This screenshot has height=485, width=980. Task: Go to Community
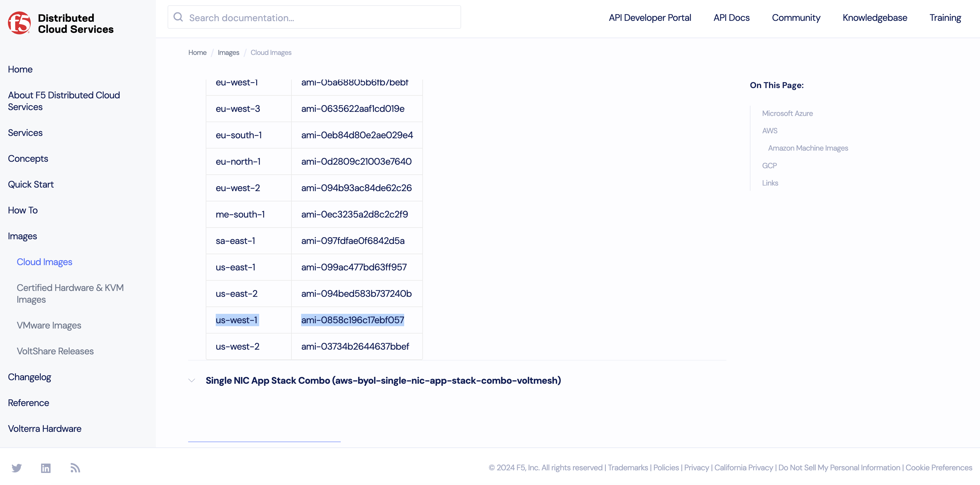pyautogui.click(x=796, y=18)
